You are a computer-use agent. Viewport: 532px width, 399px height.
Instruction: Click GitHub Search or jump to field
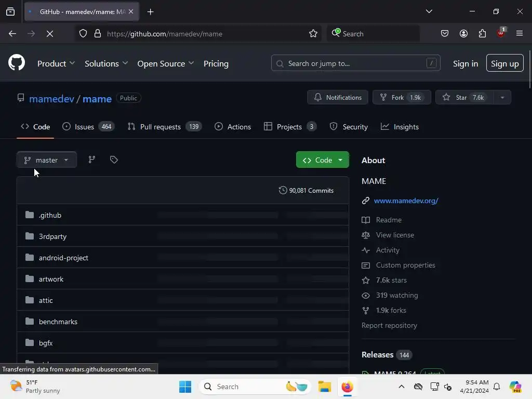point(355,63)
